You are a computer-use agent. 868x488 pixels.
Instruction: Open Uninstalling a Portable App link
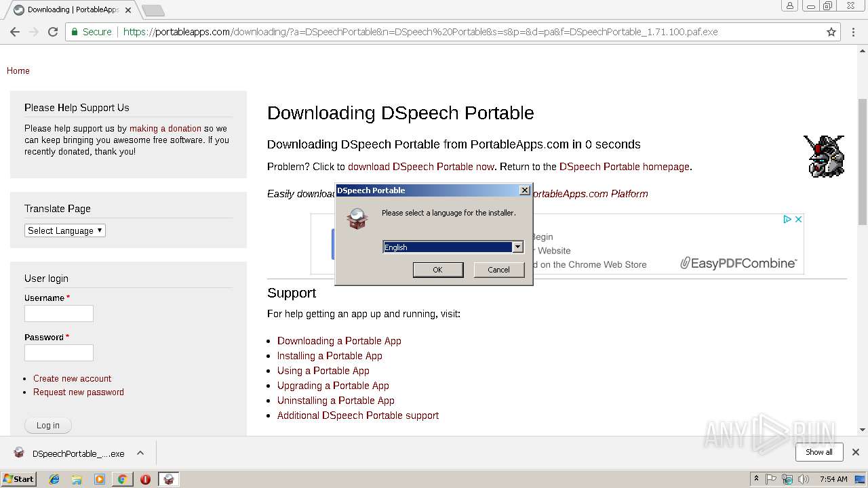336,401
